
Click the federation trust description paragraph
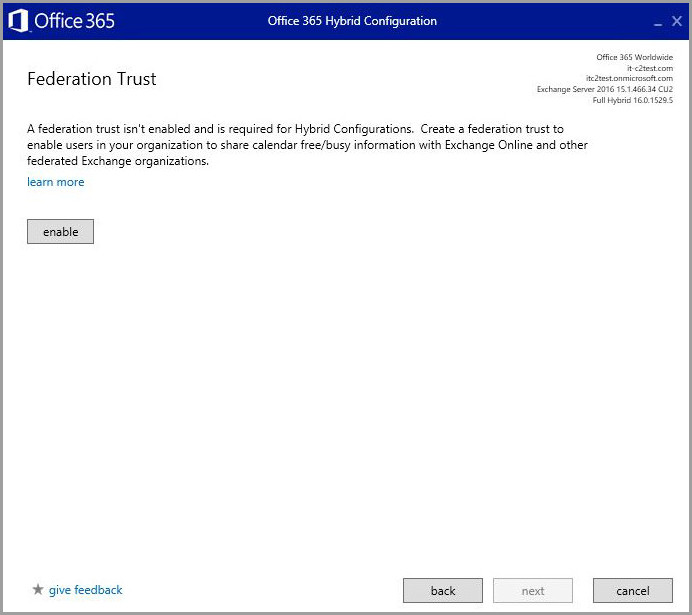click(x=307, y=145)
